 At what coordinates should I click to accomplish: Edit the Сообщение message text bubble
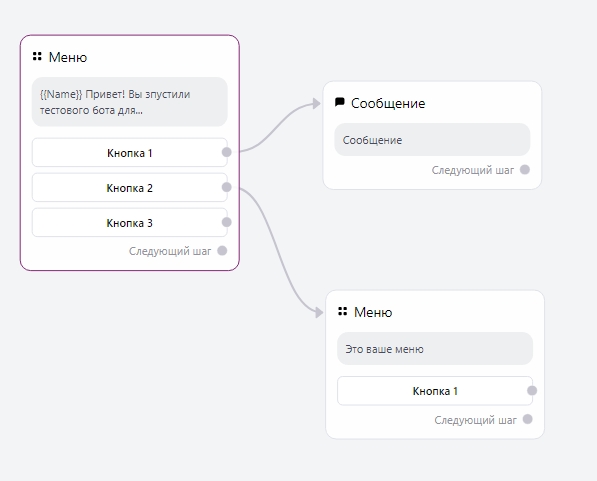click(432, 139)
